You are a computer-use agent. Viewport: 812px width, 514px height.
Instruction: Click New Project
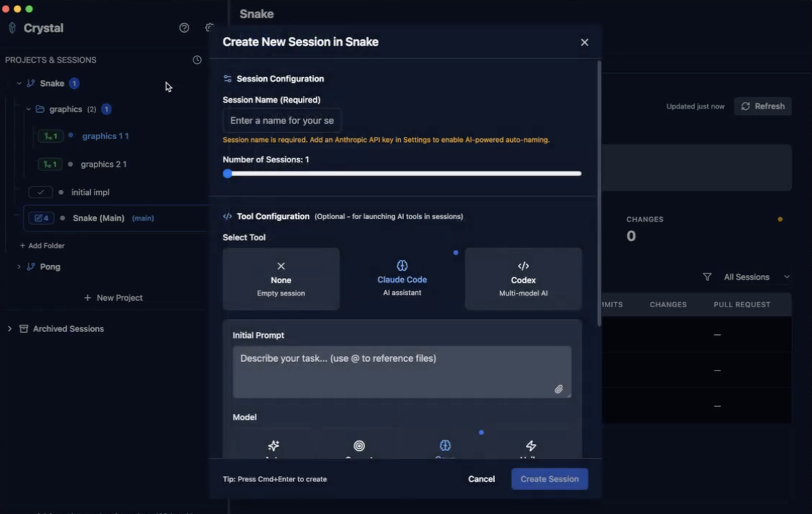coord(114,298)
